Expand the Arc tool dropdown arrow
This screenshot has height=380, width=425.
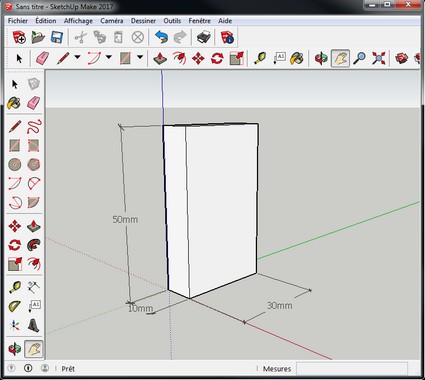click(x=109, y=57)
